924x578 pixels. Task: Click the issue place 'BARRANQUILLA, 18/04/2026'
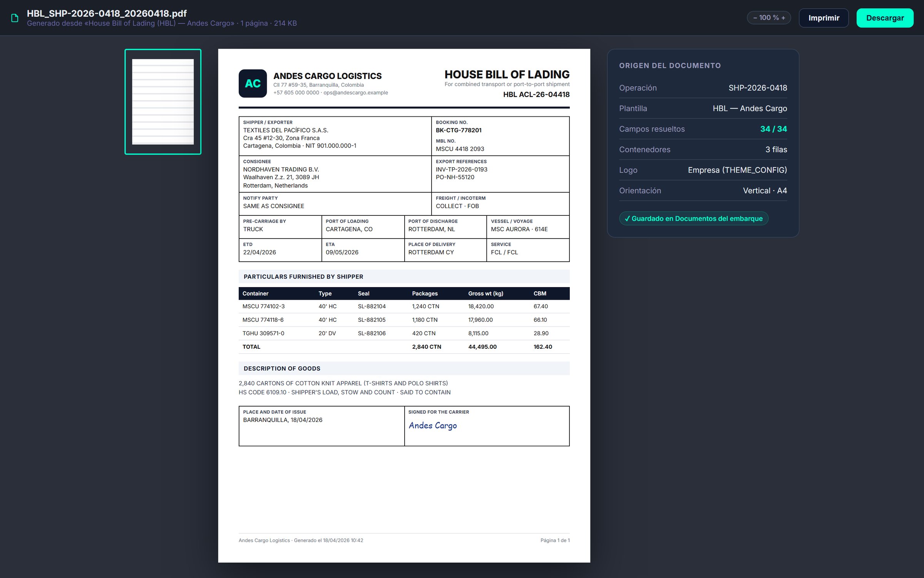[x=283, y=420]
